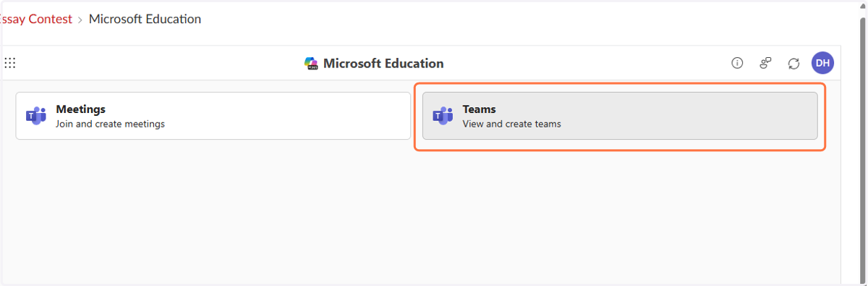Open the account switch icon

pos(765,63)
